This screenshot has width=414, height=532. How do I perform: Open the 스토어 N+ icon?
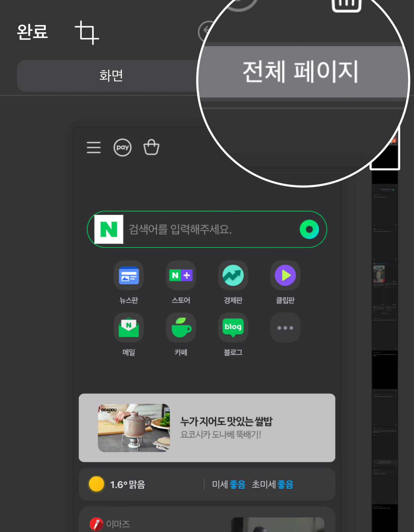coord(181,276)
